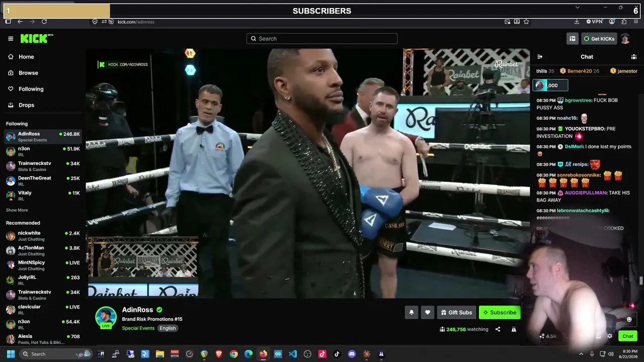The height and width of the screenshot is (362, 644).
Task: Click the Special Events category link below title
Action: [x=138, y=328]
